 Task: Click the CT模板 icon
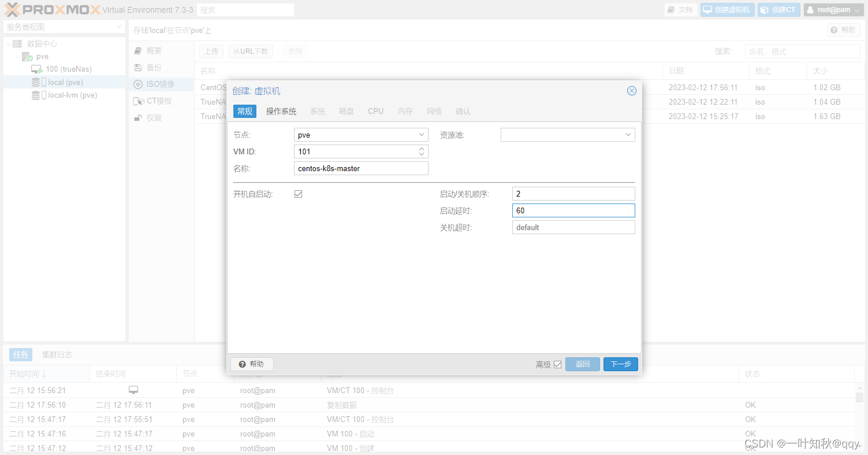point(139,101)
